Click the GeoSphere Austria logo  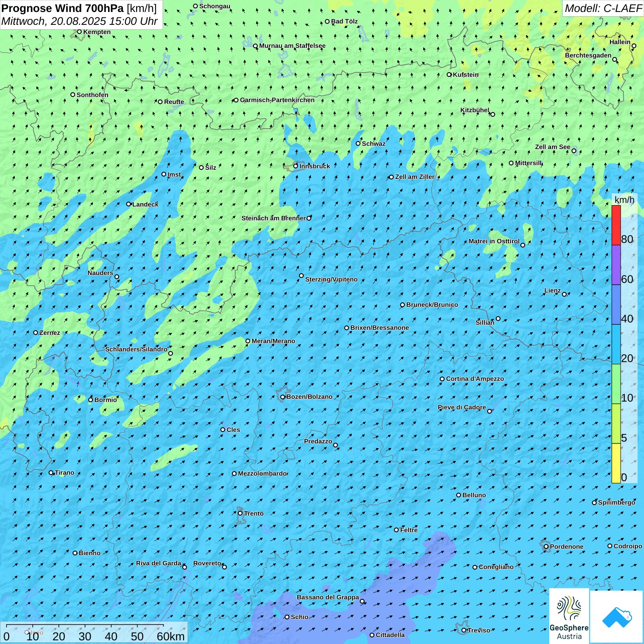(x=569, y=616)
